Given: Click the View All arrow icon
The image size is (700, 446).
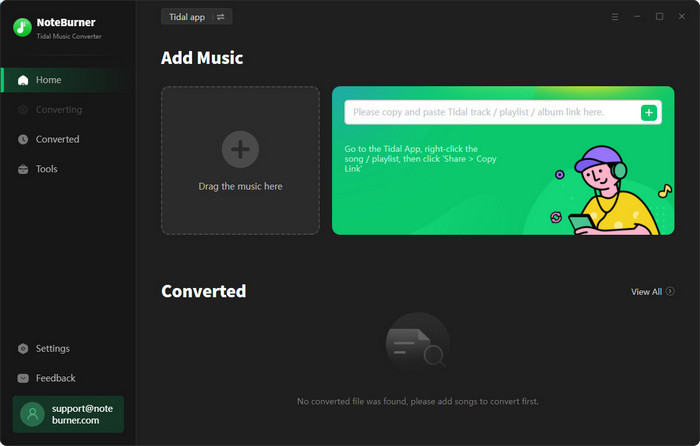Looking at the screenshot, I should click(670, 291).
